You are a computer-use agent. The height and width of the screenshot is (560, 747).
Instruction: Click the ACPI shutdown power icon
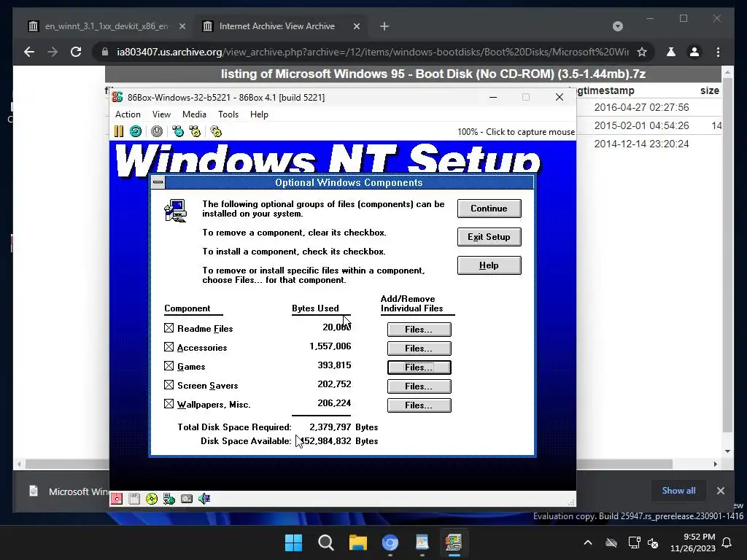click(x=157, y=131)
